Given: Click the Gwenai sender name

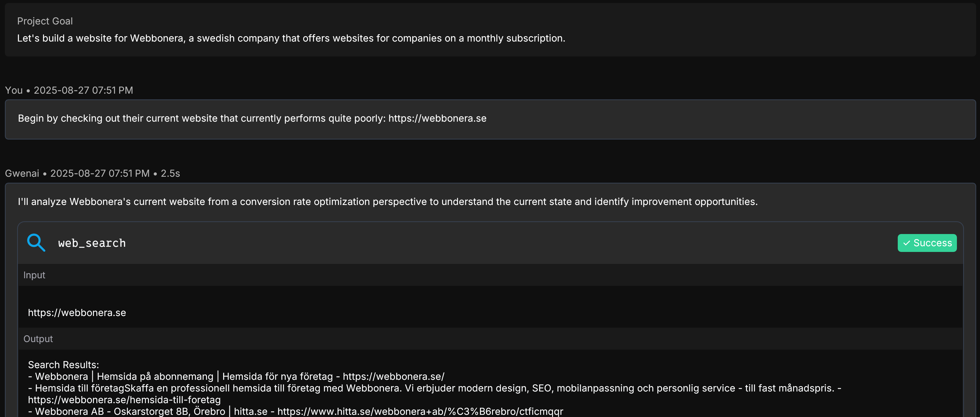Looking at the screenshot, I should [x=22, y=173].
